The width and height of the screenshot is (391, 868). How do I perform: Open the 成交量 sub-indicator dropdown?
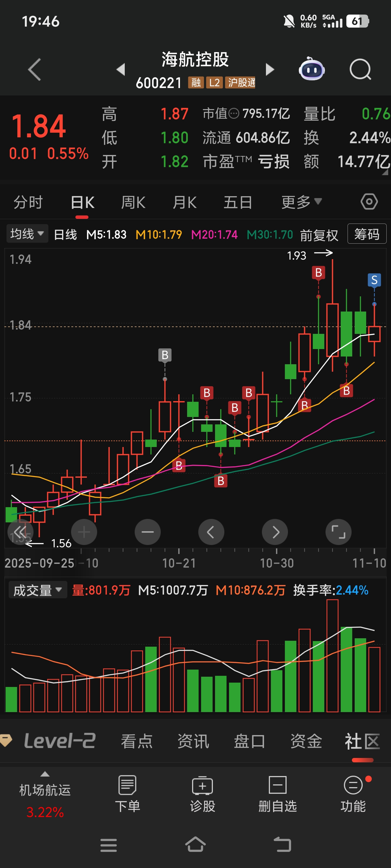(x=38, y=590)
